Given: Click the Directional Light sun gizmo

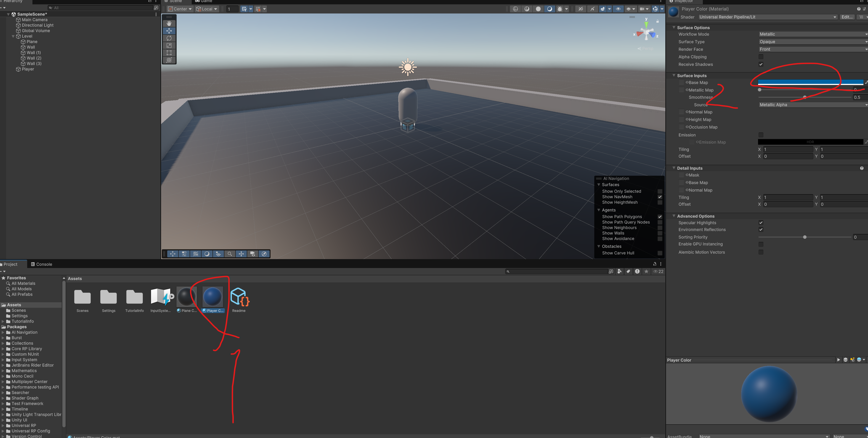Looking at the screenshot, I should (x=407, y=67).
